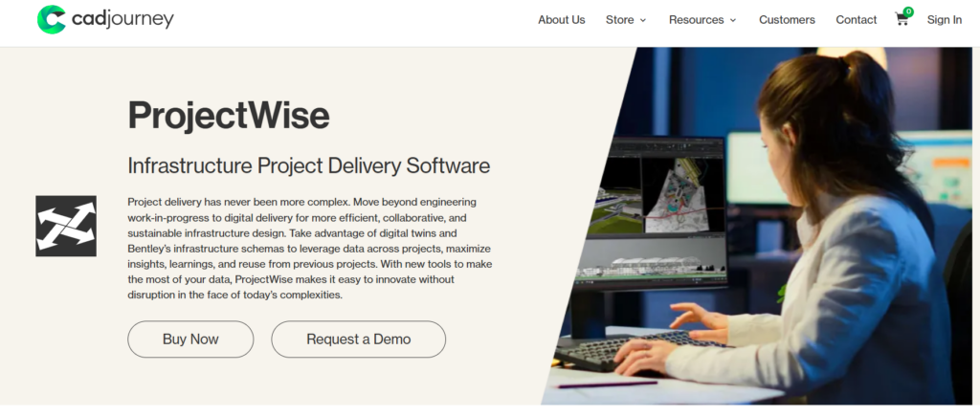
Task: Go to the About Us page
Action: tap(561, 20)
